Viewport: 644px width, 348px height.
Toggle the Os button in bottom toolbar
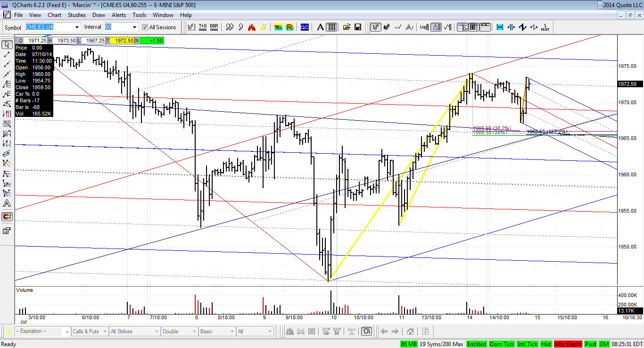click(368, 331)
